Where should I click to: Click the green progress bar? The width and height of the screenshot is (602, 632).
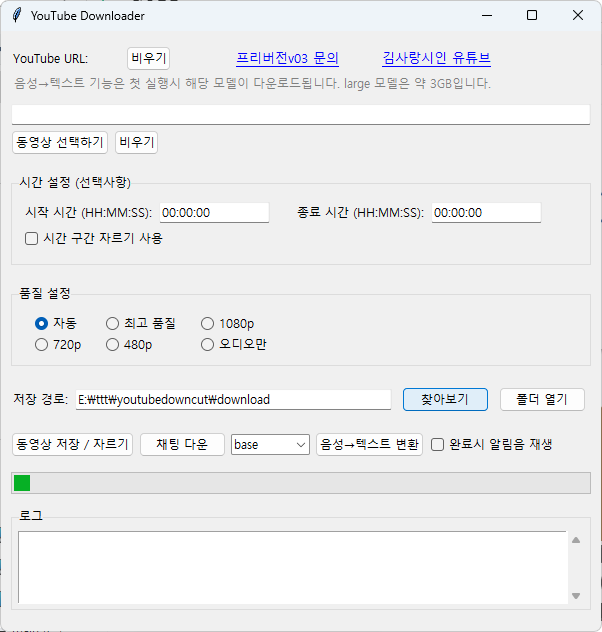(301, 483)
